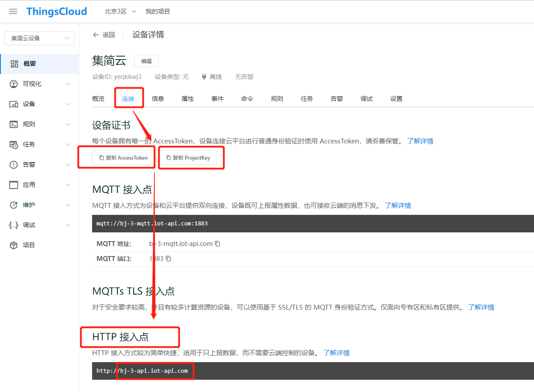Click the 编辑 edit button beside 集简云
Image resolution: width=534 pixels, height=392 pixels.
(x=146, y=61)
